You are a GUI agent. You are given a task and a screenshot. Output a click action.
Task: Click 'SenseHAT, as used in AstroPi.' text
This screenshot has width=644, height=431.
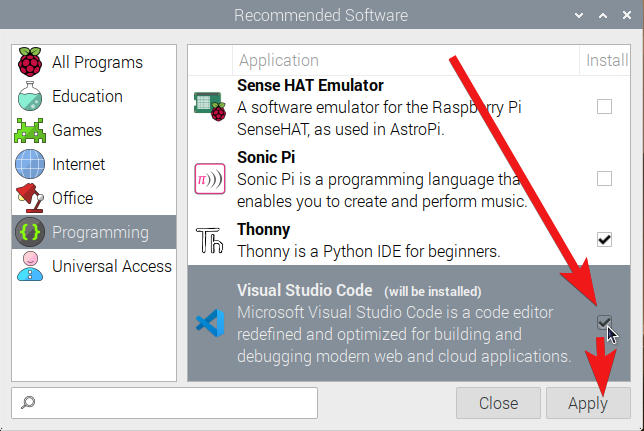pyautogui.click(x=340, y=129)
